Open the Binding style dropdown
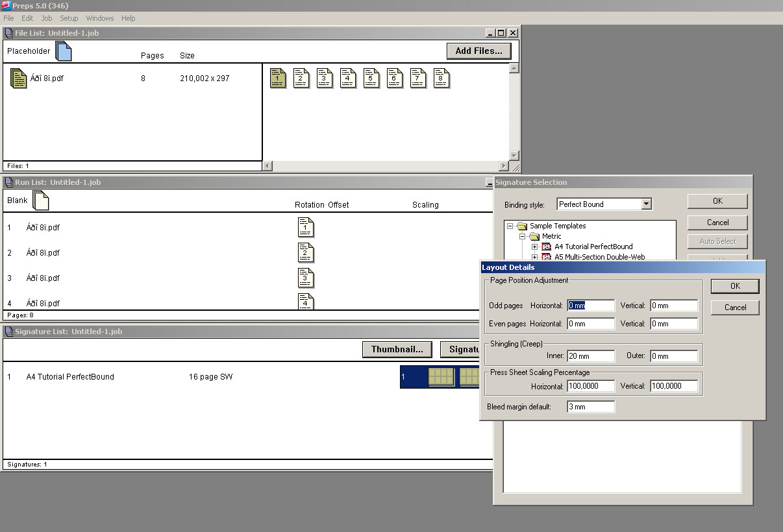The height and width of the screenshot is (532, 783). [x=645, y=204]
